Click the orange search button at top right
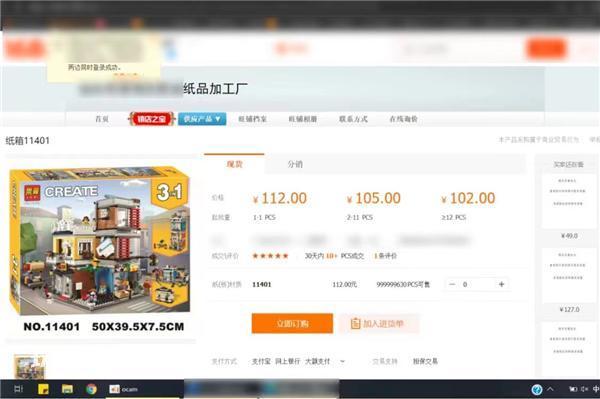 click(546, 49)
